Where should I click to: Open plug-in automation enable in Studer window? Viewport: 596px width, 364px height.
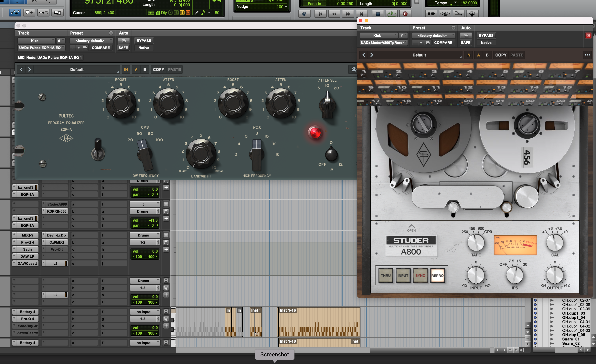pyautogui.click(x=466, y=35)
